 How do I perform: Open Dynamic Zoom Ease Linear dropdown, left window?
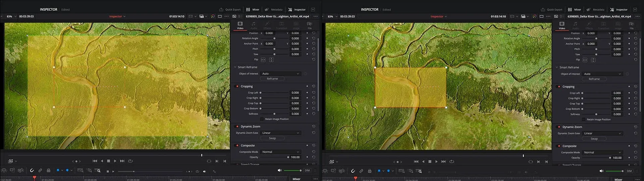tap(281, 133)
